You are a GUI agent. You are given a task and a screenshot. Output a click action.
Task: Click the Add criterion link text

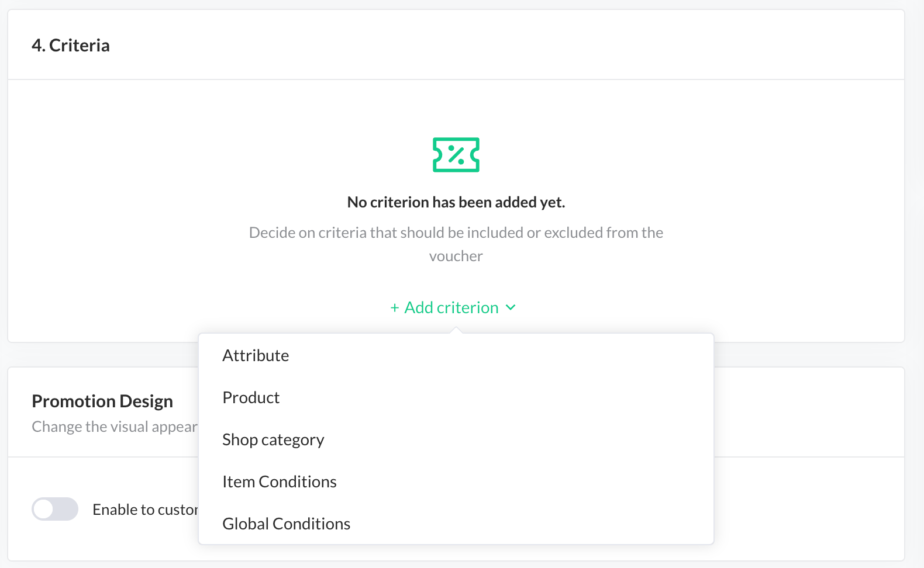451,308
